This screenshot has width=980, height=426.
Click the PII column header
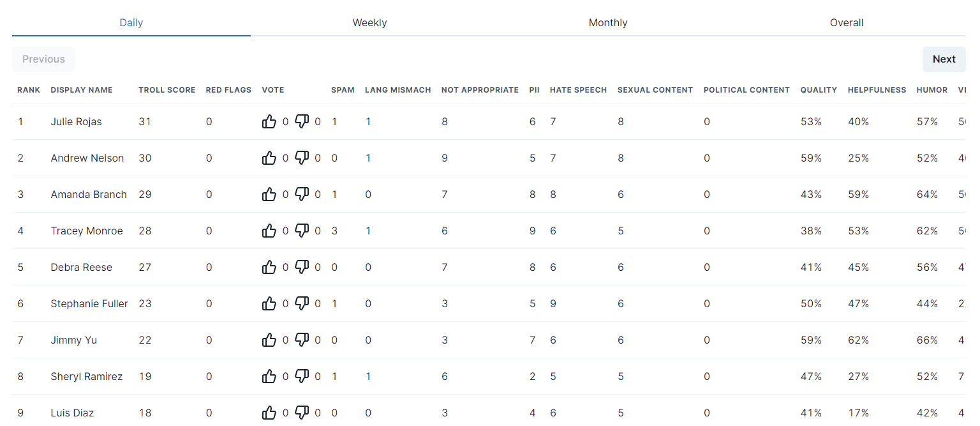[534, 90]
